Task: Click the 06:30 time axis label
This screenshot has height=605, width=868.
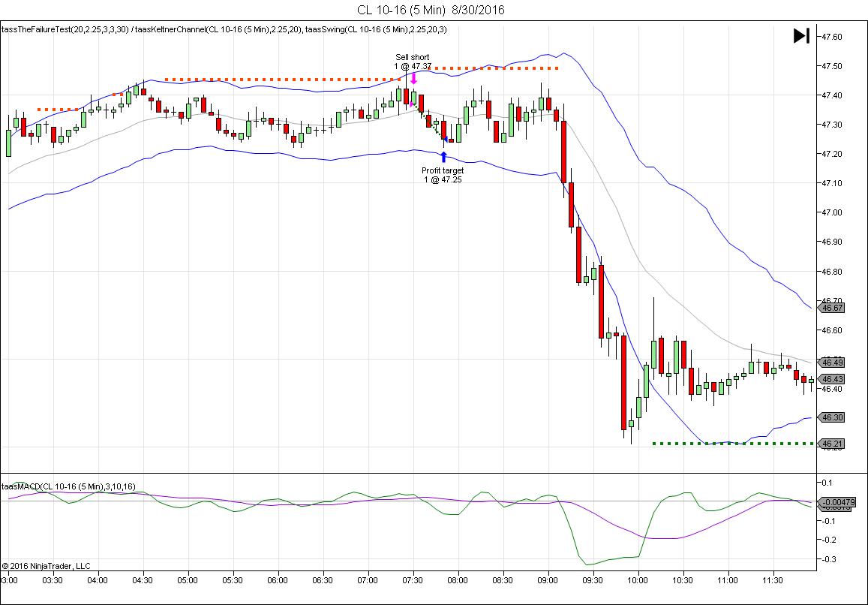Action: point(323,580)
